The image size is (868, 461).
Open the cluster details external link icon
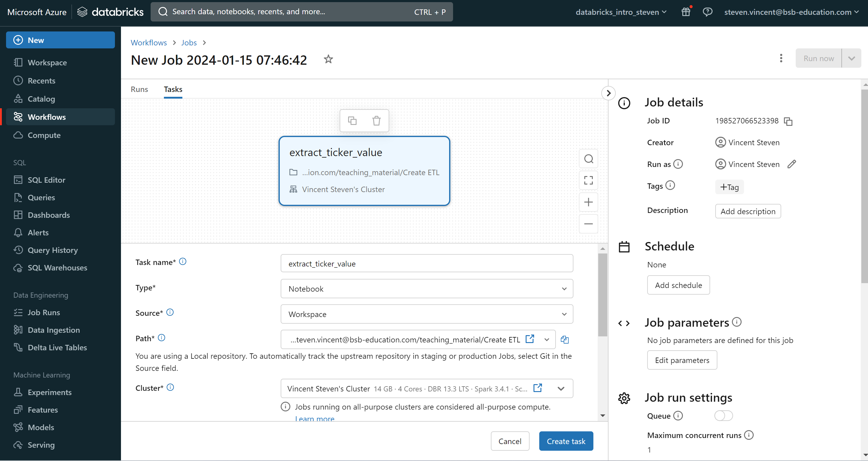click(538, 388)
